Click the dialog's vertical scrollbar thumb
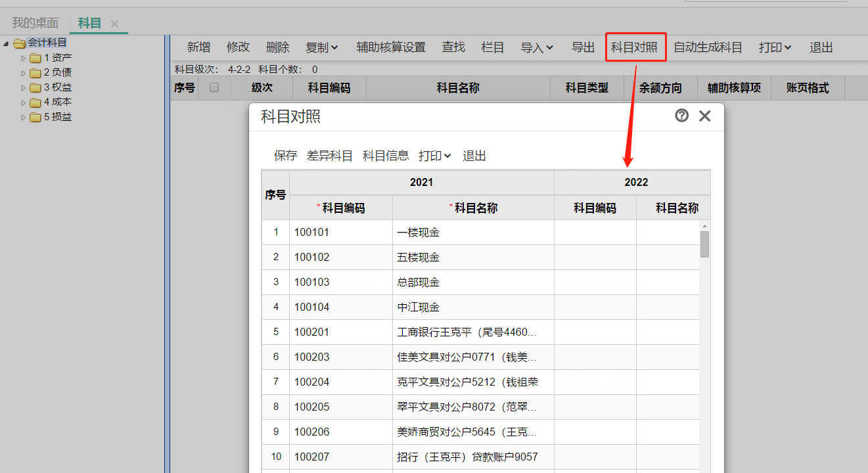The height and width of the screenshot is (473, 868). 704,244
